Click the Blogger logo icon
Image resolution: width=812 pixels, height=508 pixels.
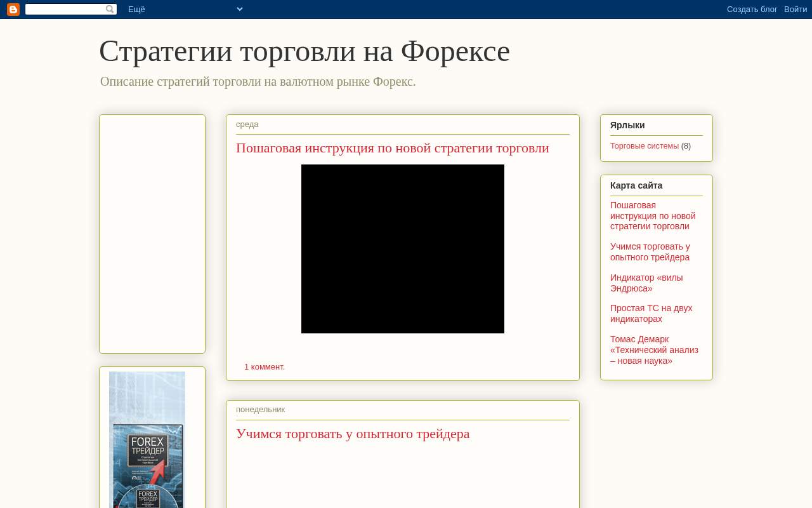pyautogui.click(x=13, y=10)
